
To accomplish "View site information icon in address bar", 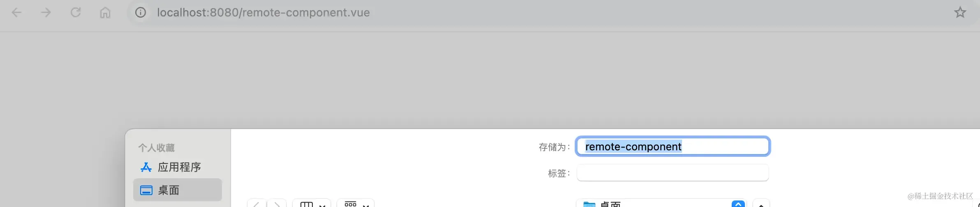I will (141, 13).
